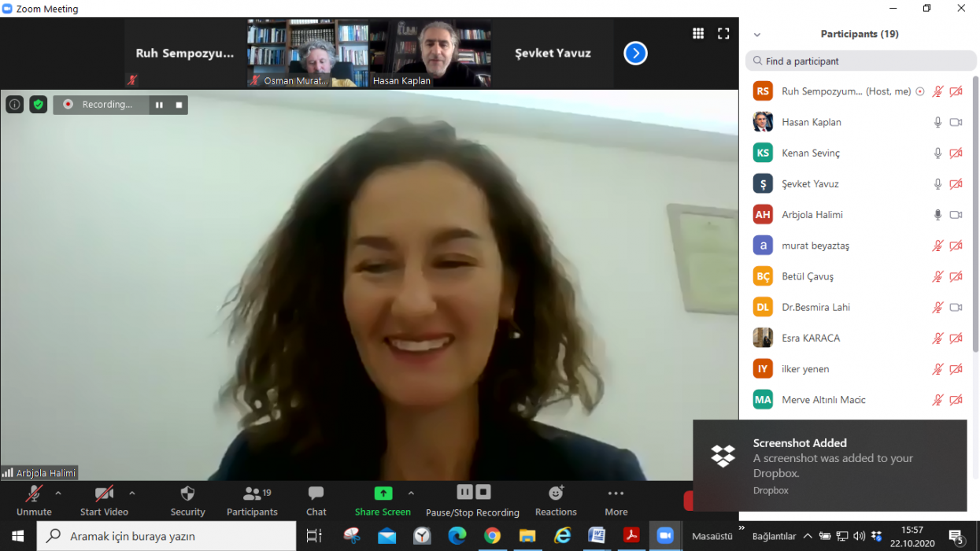Open the Reactions menu
The width and height of the screenshot is (980, 551).
tap(556, 501)
